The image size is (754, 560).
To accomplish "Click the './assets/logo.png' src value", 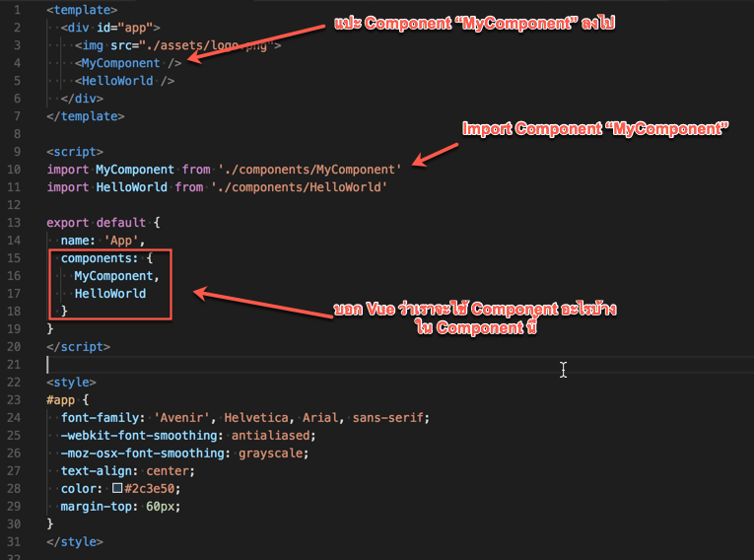I will 195,45.
